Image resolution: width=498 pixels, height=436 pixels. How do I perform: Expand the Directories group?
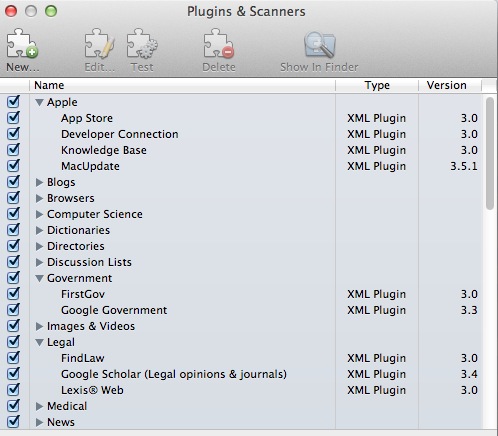click(39, 246)
